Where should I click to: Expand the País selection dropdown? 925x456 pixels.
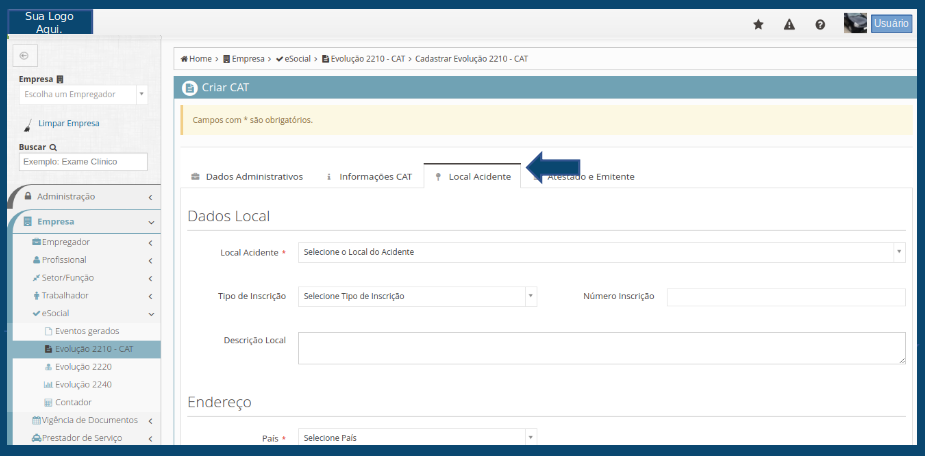417,438
